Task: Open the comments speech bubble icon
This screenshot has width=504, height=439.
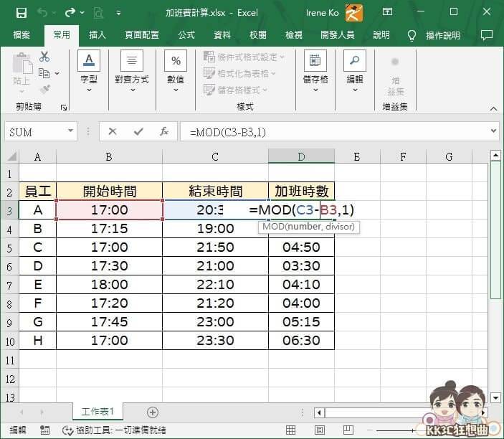Action: coord(486,35)
